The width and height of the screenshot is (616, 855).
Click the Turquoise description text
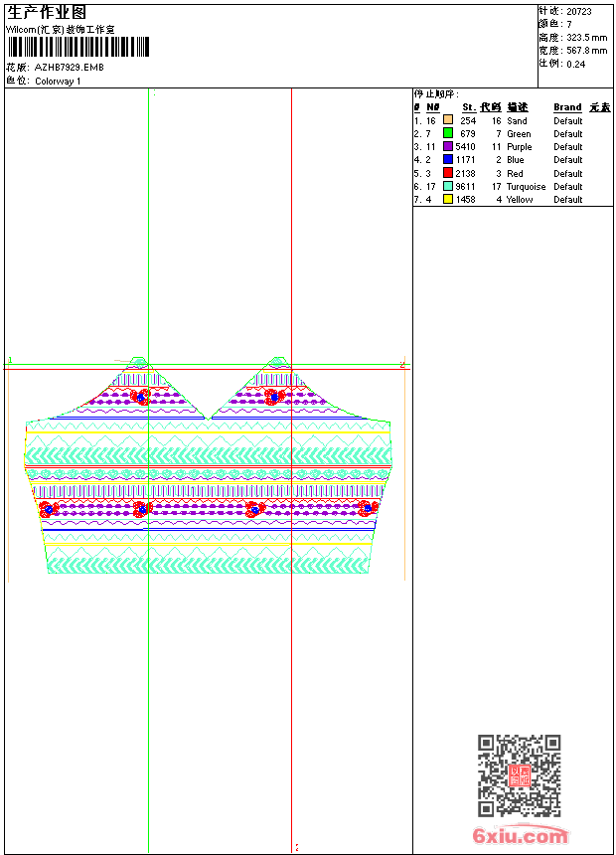(x=526, y=187)
